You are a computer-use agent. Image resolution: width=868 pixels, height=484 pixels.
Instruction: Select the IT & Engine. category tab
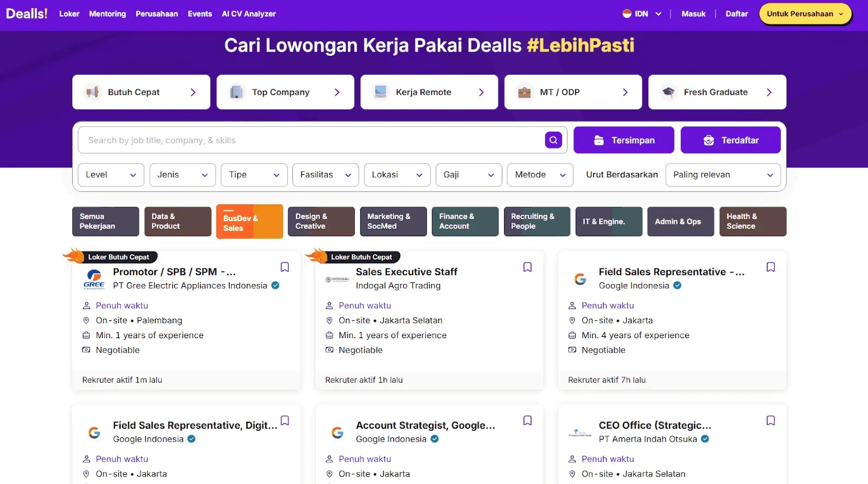609,221
